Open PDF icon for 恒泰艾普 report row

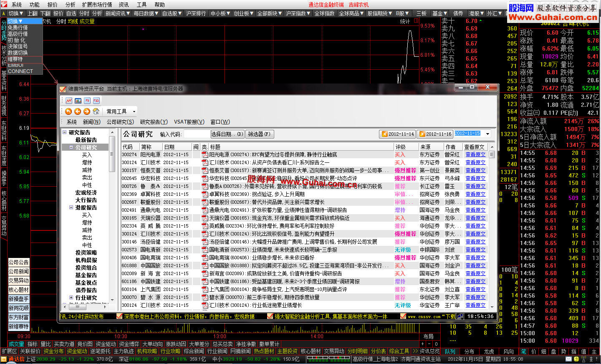(x=205, y=170)
